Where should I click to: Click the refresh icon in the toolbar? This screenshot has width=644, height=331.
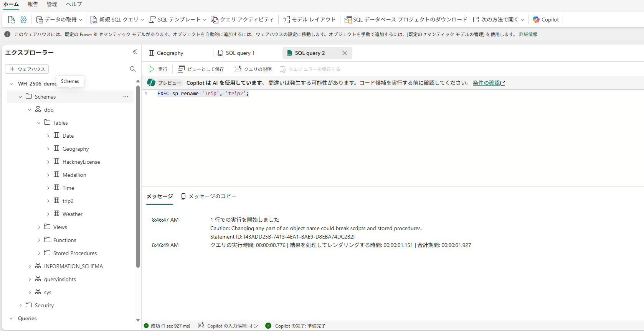(x=12, y=20)
